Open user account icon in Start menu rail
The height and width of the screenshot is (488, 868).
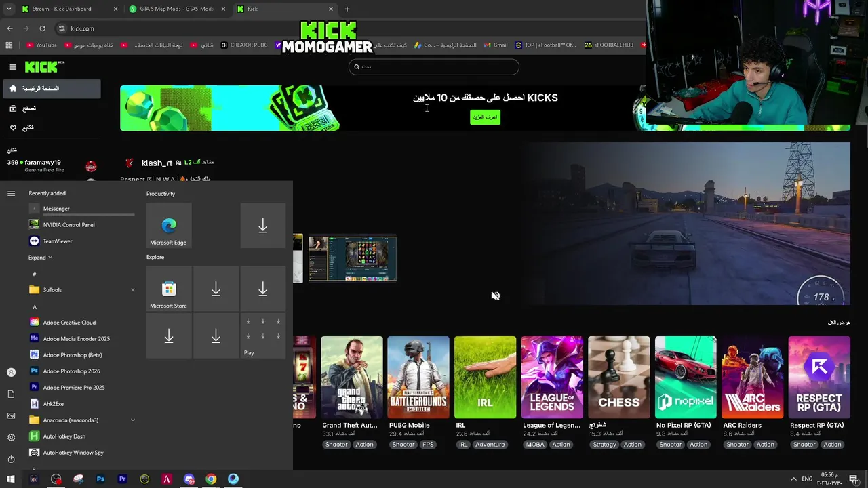click(11, 372)
